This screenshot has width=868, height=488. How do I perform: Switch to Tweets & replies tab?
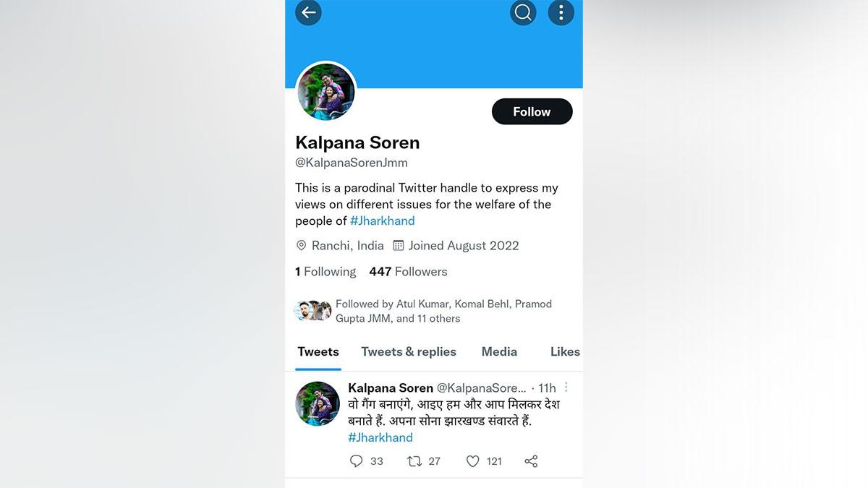[x=409, y=352]
